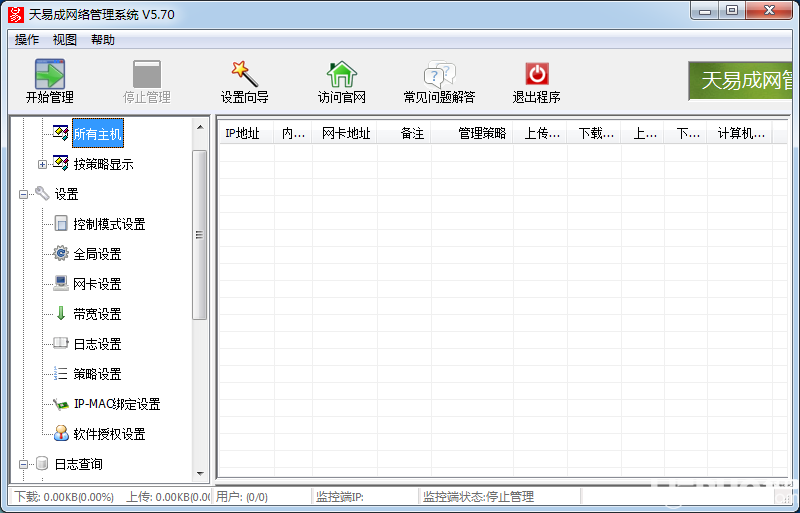This screenshot has width=800, height=513.
Task: Click the app logo in title bar
Action: [16, 14]
